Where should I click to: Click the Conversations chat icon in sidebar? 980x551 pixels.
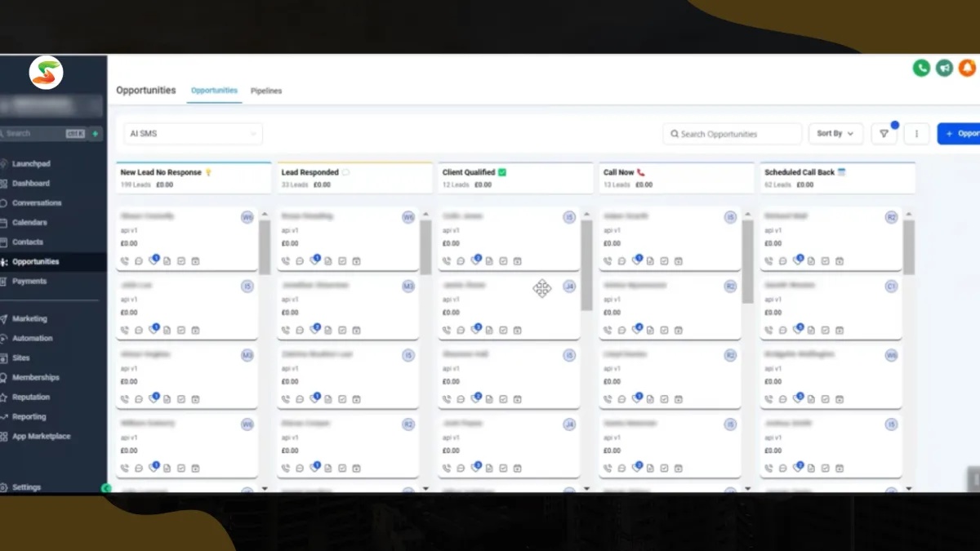pyautogui.click(x=4, y=203)
